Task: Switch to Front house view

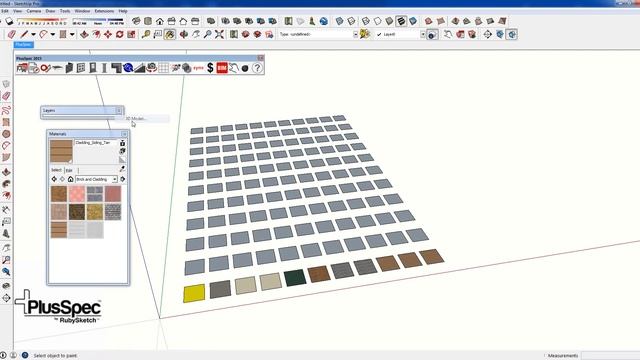Action: pyautogui.click(x=160, y=21)
